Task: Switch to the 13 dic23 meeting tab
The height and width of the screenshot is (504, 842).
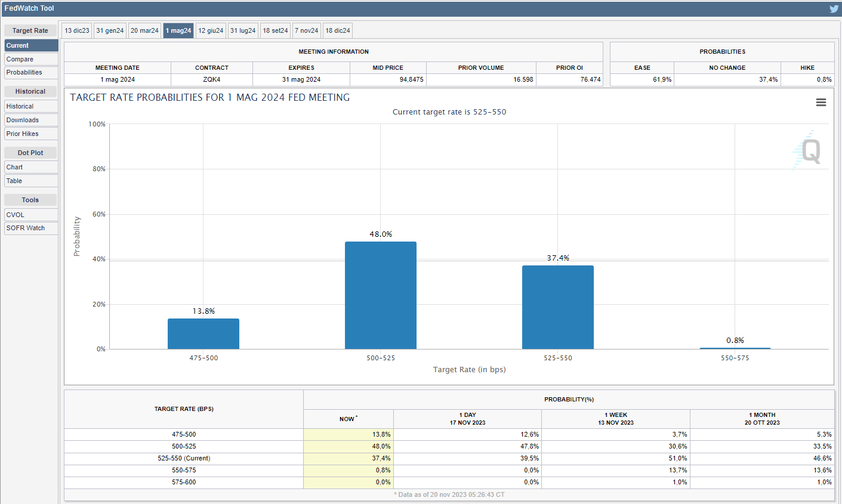Action: click(77, 30)
